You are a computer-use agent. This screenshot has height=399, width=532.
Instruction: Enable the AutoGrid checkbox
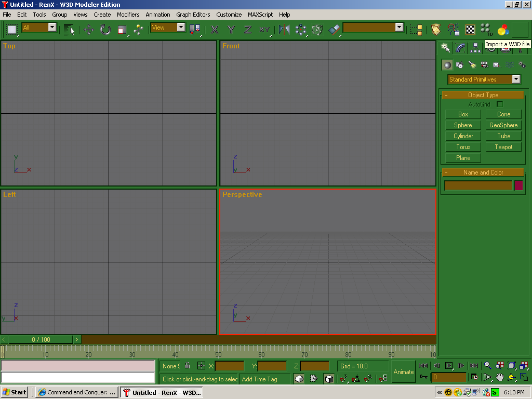tap(500, 104)
